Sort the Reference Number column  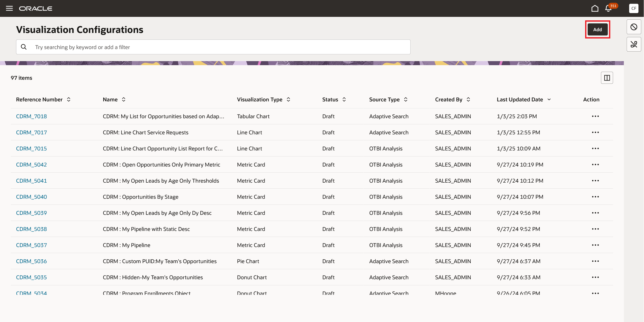click(x=69, y=99)
